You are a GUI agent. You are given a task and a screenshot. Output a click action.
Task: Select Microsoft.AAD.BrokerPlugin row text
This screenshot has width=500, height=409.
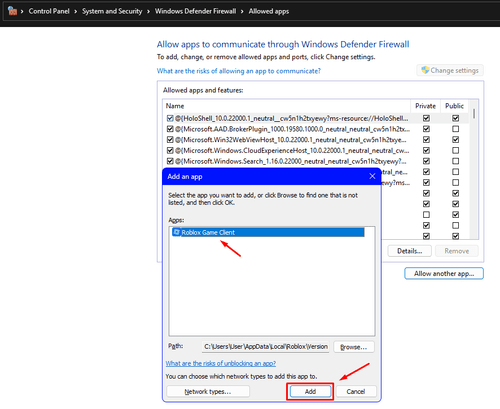coord(292,129)
